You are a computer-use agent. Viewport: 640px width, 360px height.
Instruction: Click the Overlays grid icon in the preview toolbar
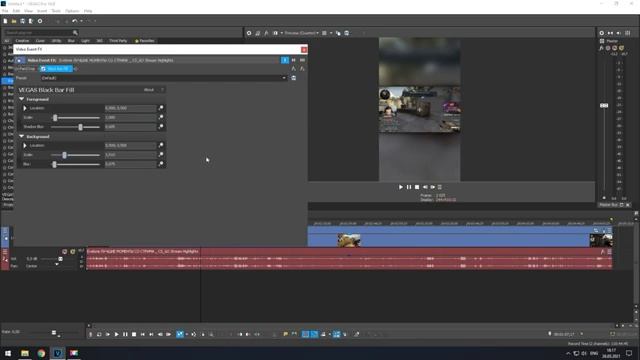pos(324,33)
